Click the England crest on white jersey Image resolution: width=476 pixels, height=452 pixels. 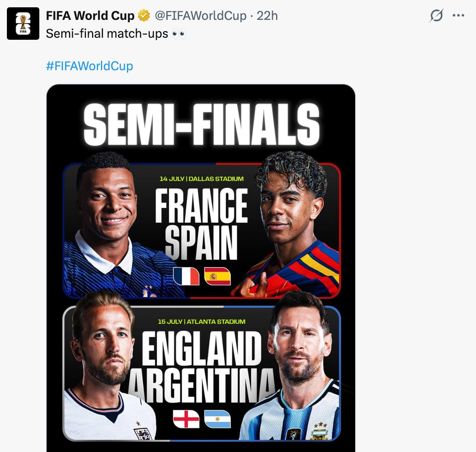click(143, 433)
